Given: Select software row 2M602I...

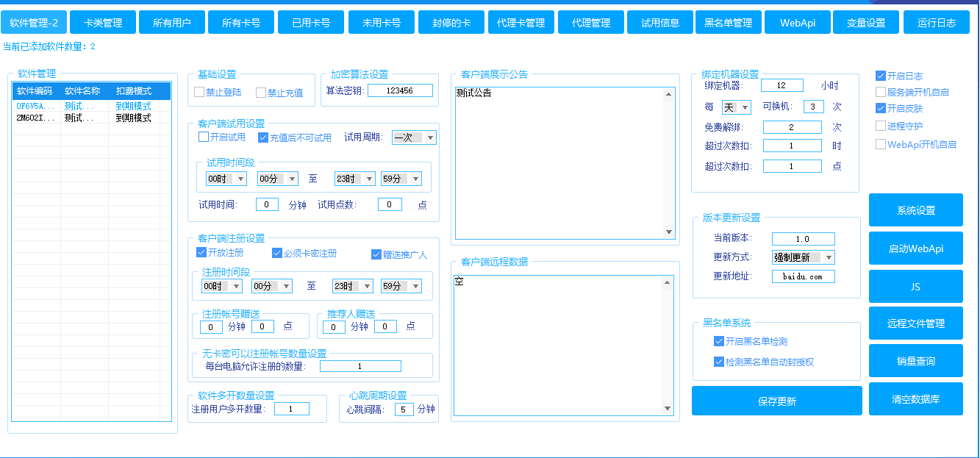Looking at the screenshot, I should 92,118.
